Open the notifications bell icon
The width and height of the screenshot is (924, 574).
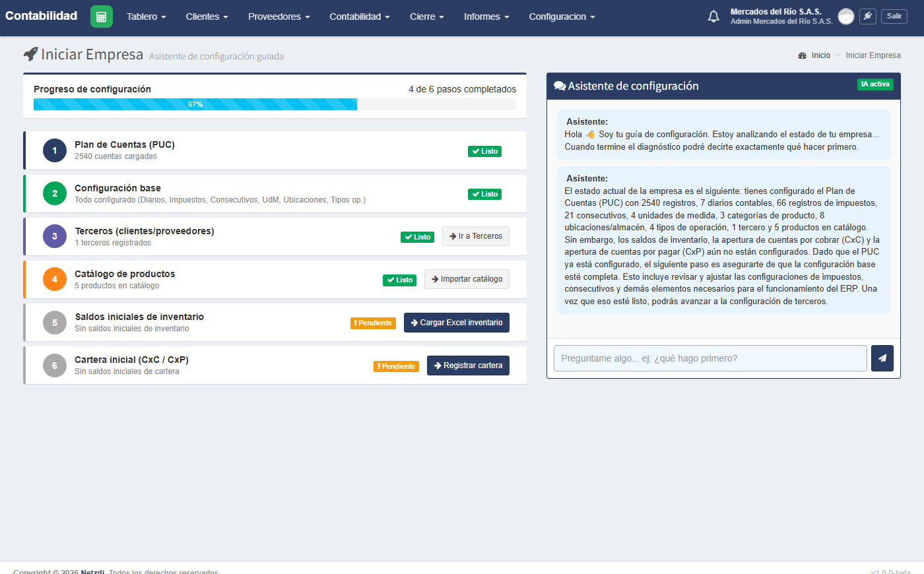pyautogui.click(x=713, y=16)
